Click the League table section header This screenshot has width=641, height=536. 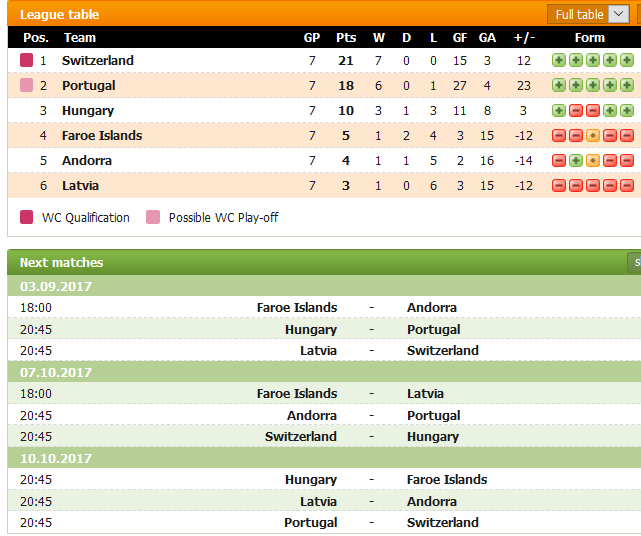(59, 15)
